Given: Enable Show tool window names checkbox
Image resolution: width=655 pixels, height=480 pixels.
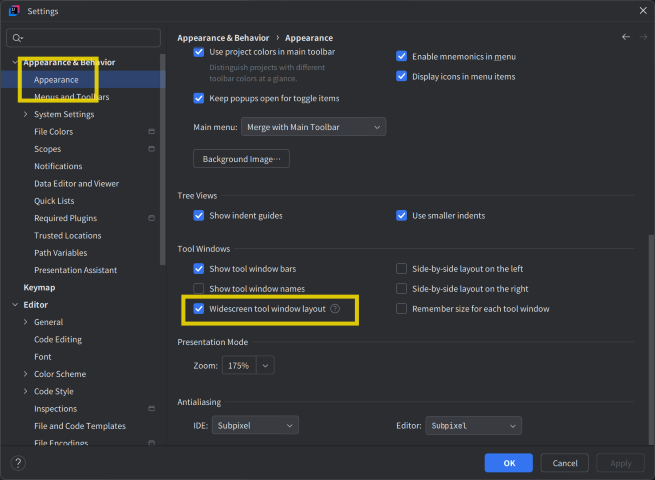Looking at the screenshot, I should (199, 289).
